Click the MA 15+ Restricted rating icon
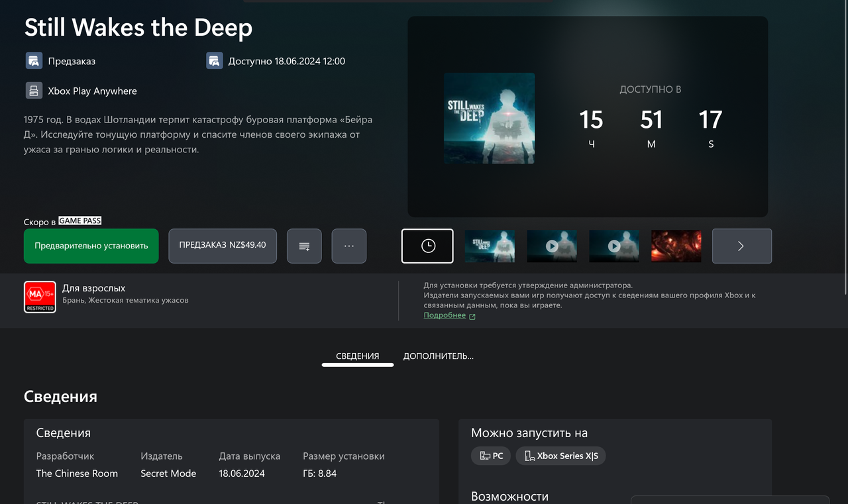Screen dimensions: 848x504 tap(40, 297)
